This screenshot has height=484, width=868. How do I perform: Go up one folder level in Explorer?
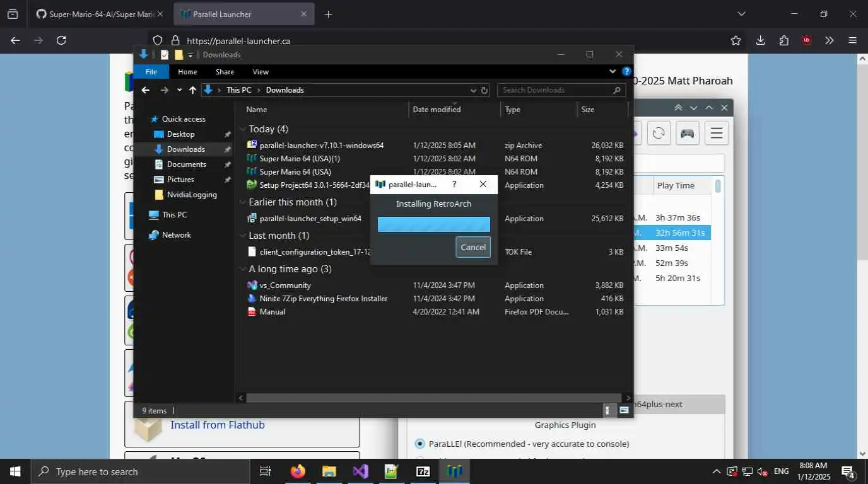pos(192,90)
